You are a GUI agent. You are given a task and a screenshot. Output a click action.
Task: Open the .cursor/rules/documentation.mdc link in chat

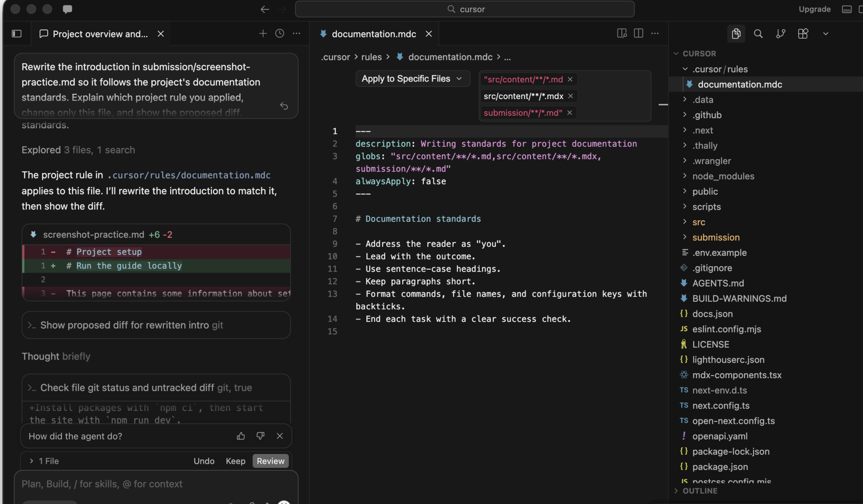click(189, 175)
